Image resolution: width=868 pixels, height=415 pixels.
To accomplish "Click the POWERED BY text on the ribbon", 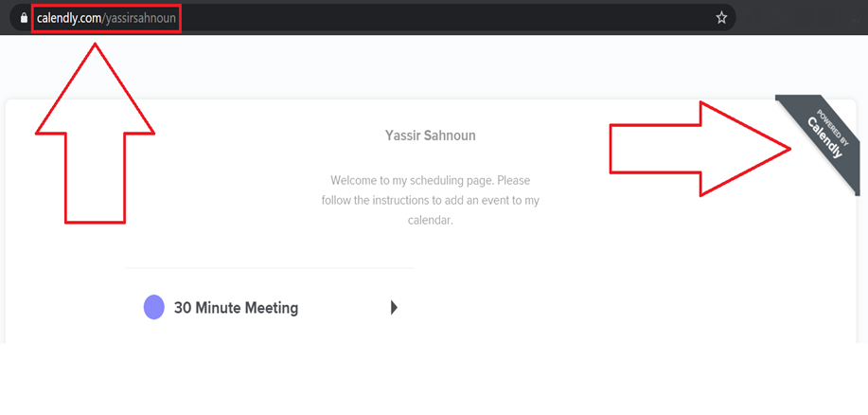I will tap(833, 127).
